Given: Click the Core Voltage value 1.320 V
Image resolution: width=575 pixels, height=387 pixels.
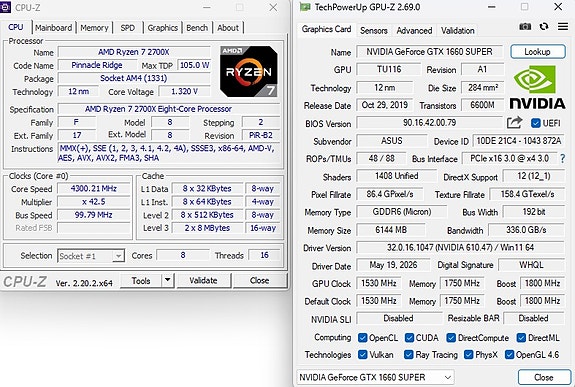Looking at the screenshot, I should pos(184,91).
